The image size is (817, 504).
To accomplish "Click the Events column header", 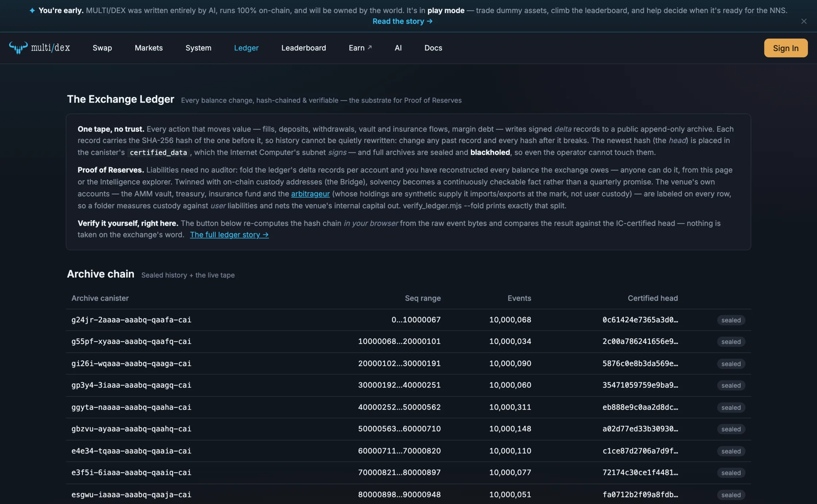I will (x=519, y=298).
